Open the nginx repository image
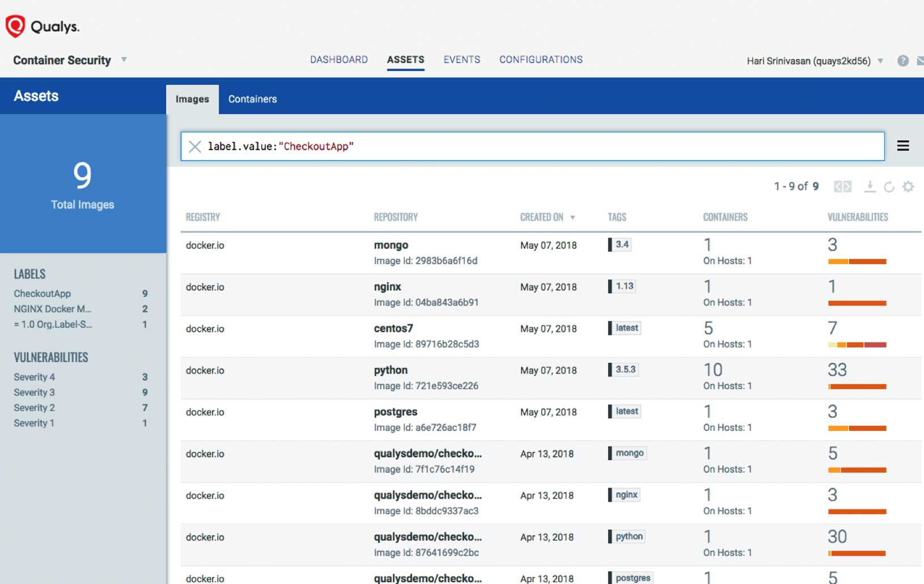 click(x=388, y=287)
